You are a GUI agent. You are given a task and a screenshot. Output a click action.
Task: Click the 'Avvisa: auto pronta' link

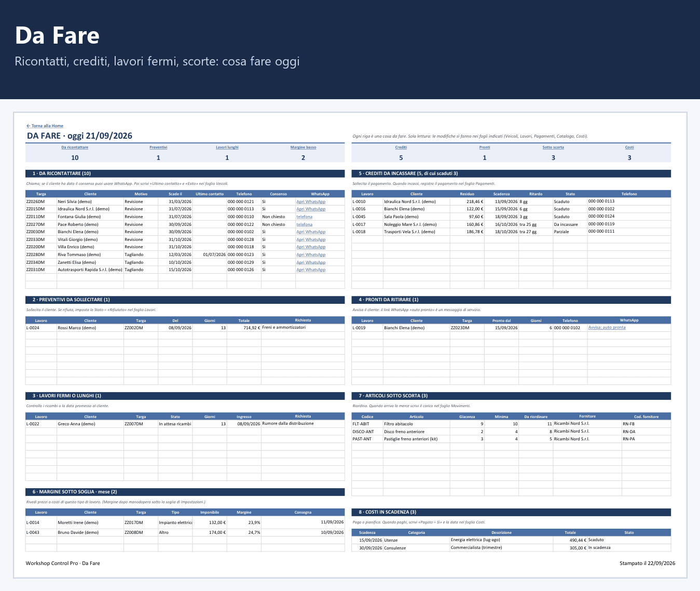tap(607, 327)
